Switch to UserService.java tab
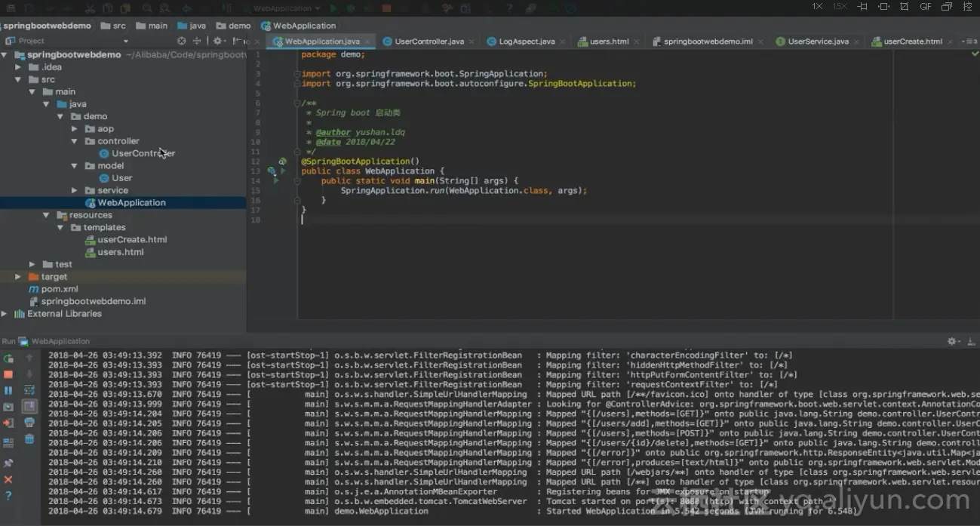The width and height of the screenshot is (980, 526). coord(818,42)
